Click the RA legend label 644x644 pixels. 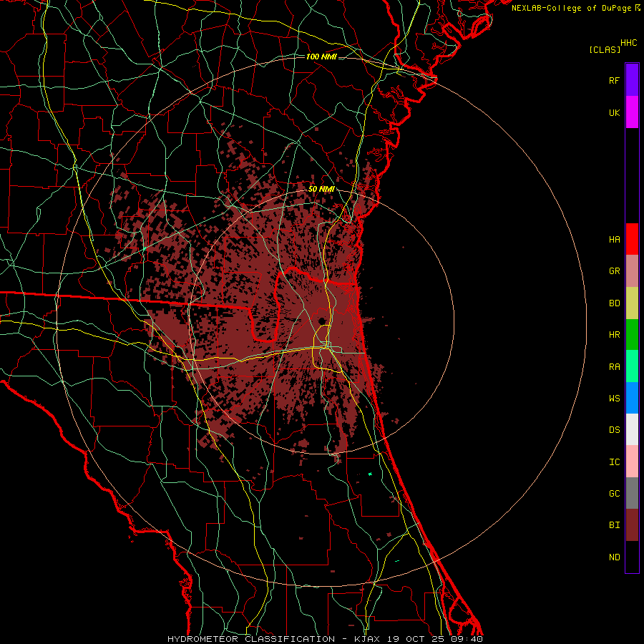click(x=615, y=367)
